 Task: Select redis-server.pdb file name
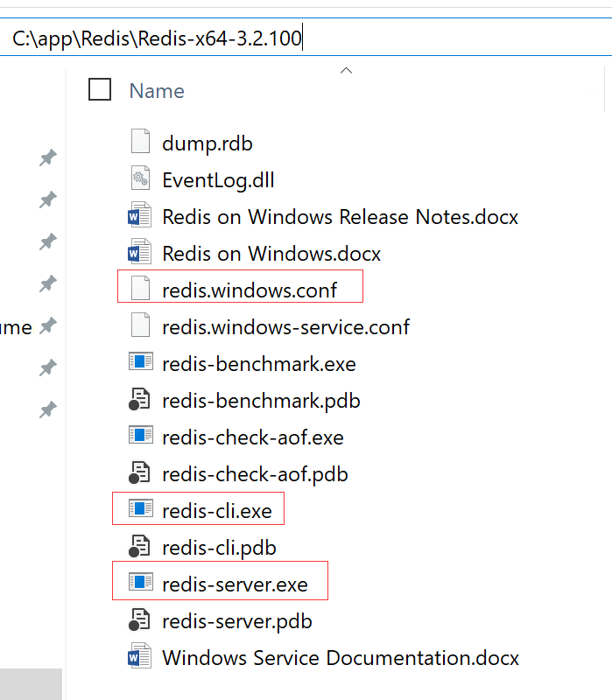[x=237, y=621]
